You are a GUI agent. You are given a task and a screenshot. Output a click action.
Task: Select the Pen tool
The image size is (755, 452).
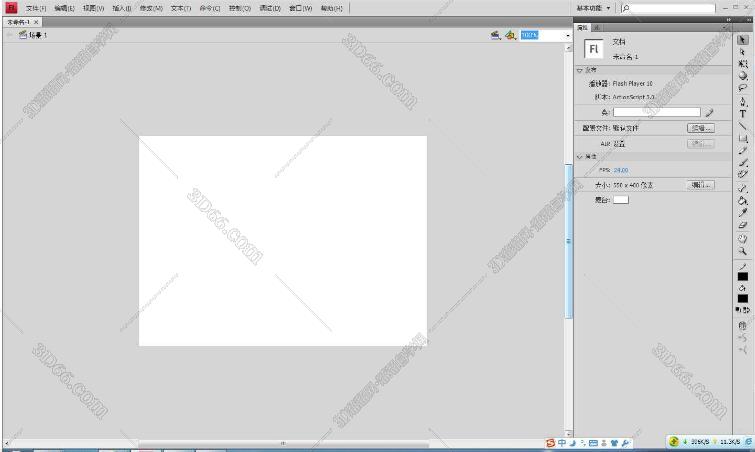742,102
